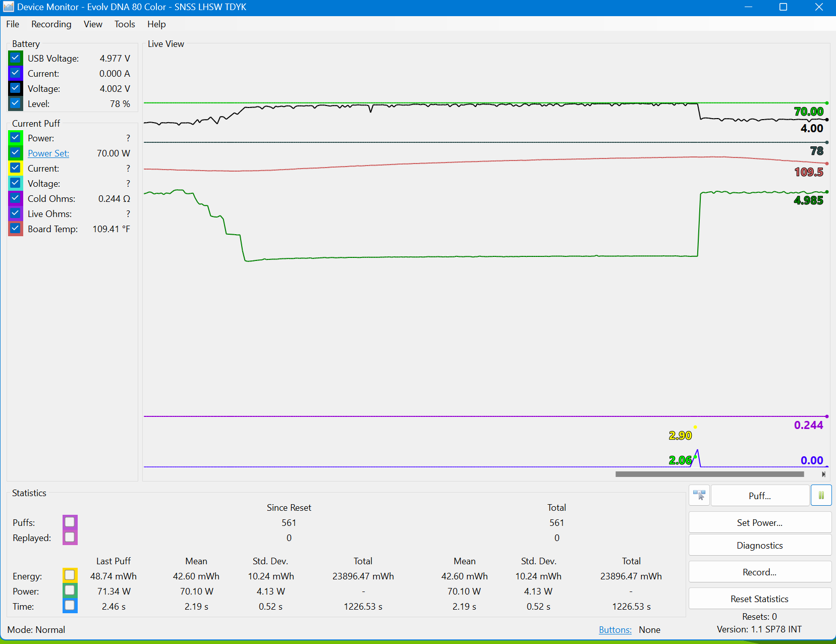The height and width of the screenshot is (644, 836).
Task: Toggle the Board Temp graph checkbox
Action: click(16, 229)
